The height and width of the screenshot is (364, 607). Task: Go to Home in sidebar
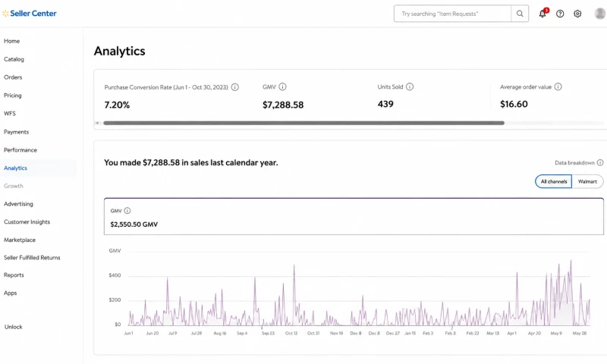point(11,41)
